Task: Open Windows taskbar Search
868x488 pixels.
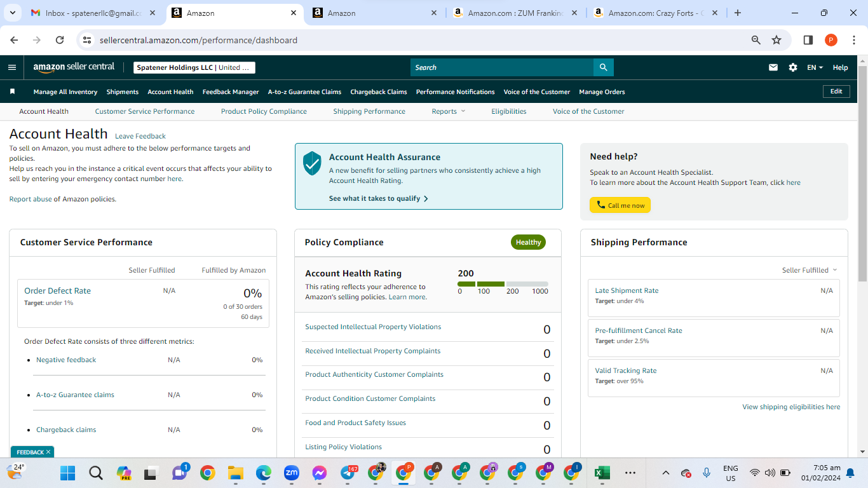Action: (x=95, y=473)
